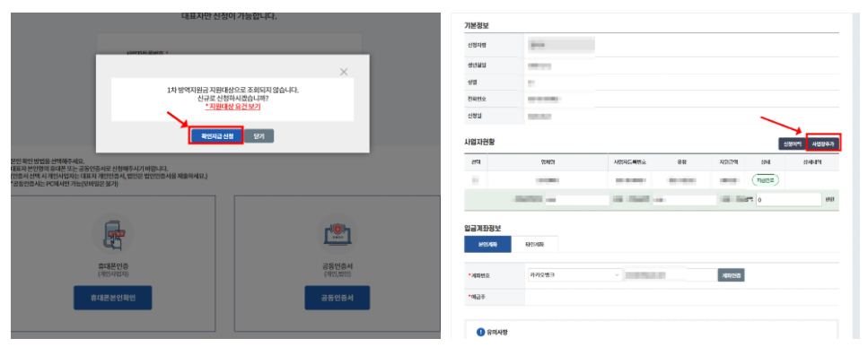
Task: Click the 입금계좌정보 section heading
Action: (483, 228)
